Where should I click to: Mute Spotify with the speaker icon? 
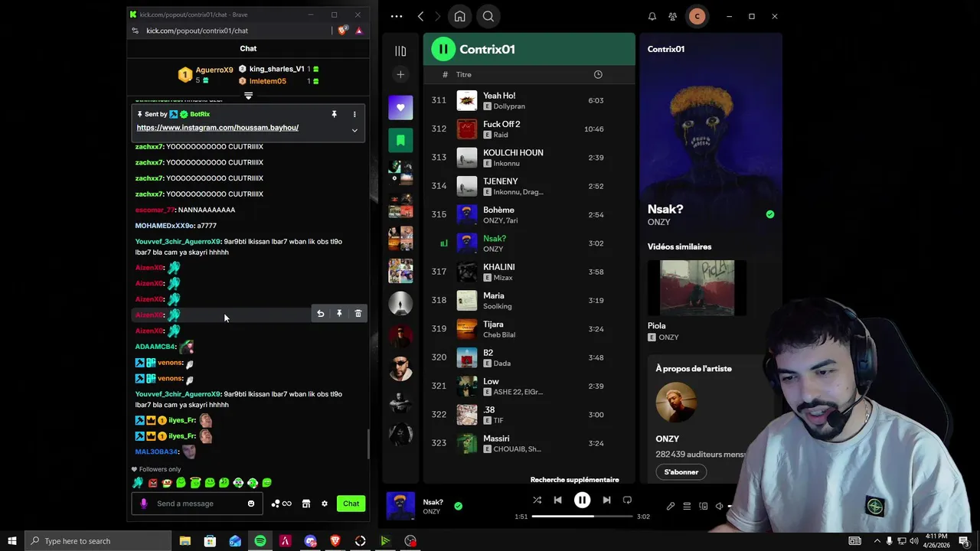[x=719, y=506]
